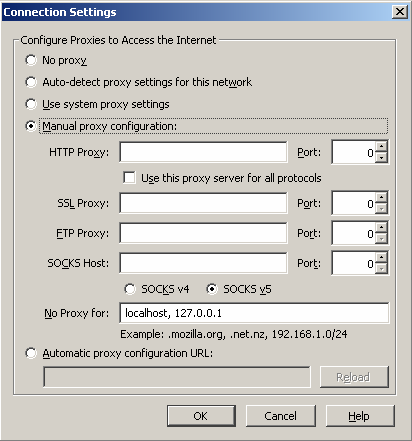Image resolution: width=412 pixels, height=441 pixels.
Task: Click the automatic proxy configuration URL field
Action: point(177,377)
